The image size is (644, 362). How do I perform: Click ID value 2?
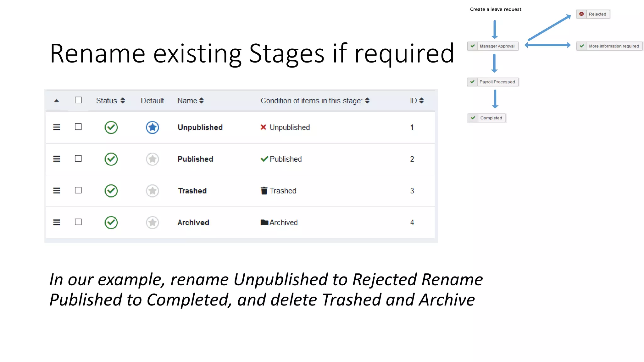[412, 159]
